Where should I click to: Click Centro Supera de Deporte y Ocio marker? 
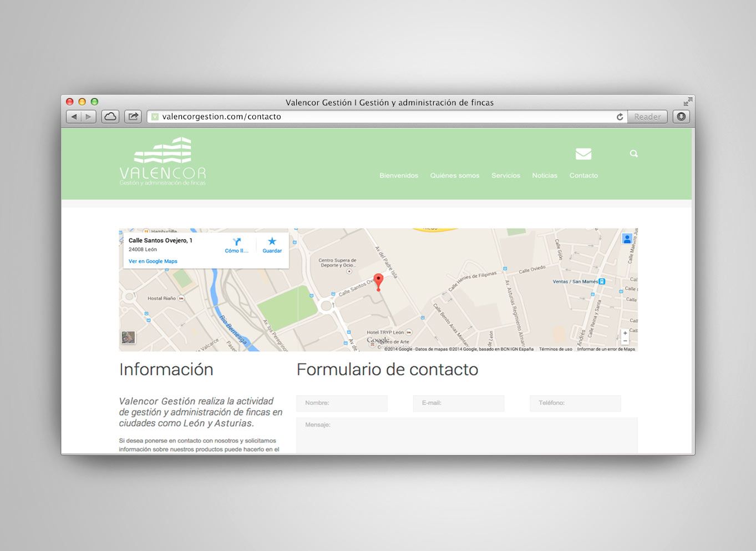pos(349,271)
